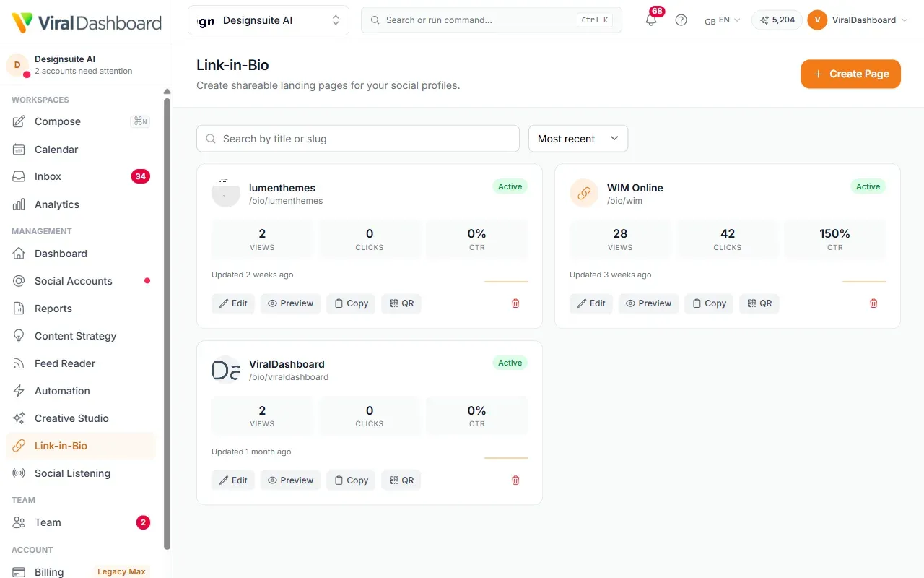
Task: Open Compose in the sidebar
Action: (x=81, y=121)
